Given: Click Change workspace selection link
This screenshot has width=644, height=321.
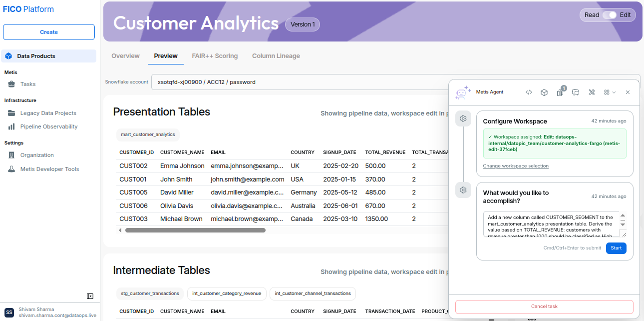Looking at the screenshot, I should pos(516,166).
